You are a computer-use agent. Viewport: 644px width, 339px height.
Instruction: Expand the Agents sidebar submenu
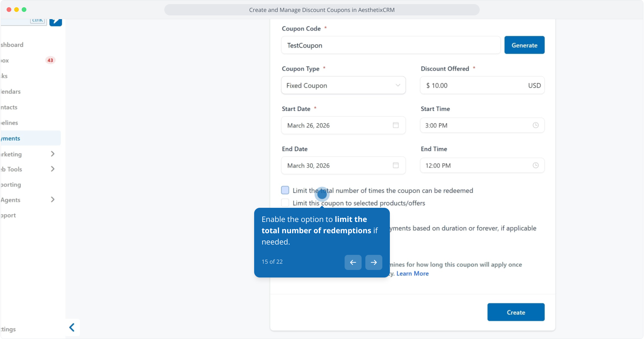(52, 200)
